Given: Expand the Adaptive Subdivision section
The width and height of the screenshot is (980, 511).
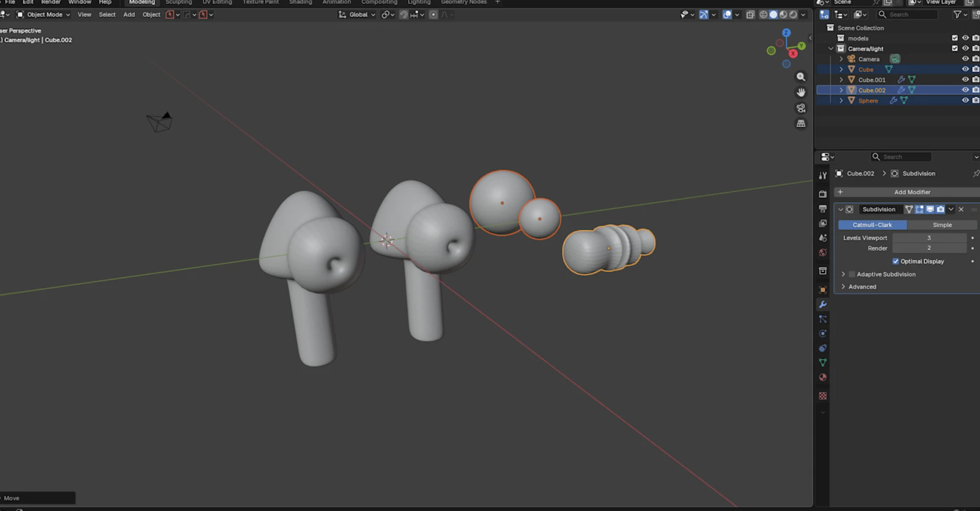Looking at the screenshot, I should [x=844, y=274].
